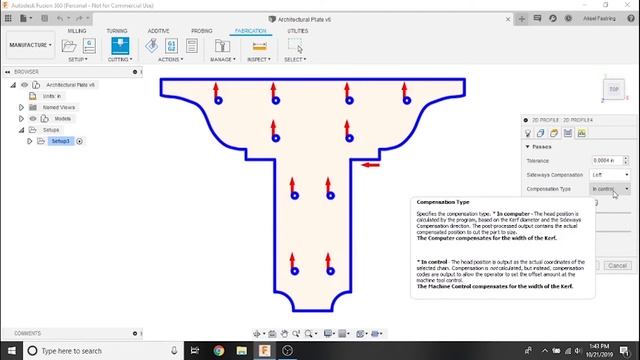Viewport: 640px width, 360px height.
Task: Click the Measure icon in Inspect
Action: (260, 46)
